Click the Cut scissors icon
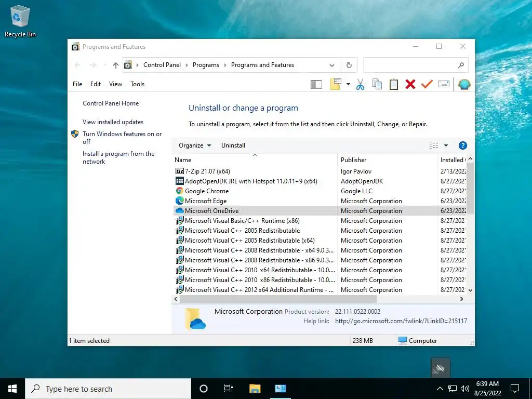This screenshot has height=399, width=532. (361, 84)
